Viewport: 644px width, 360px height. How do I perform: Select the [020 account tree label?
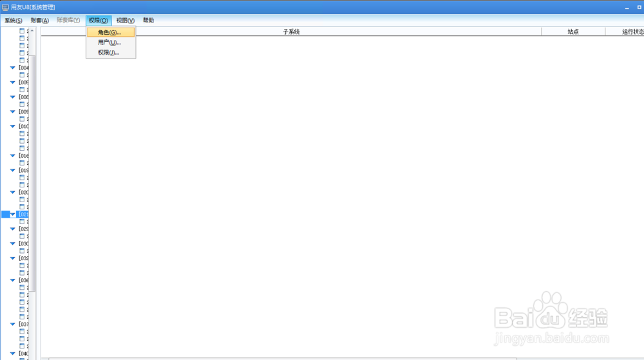coord(24,192)
